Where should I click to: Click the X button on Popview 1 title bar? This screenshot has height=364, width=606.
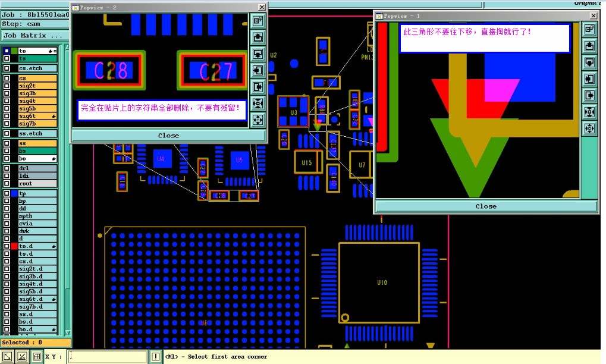click(594, 15)
